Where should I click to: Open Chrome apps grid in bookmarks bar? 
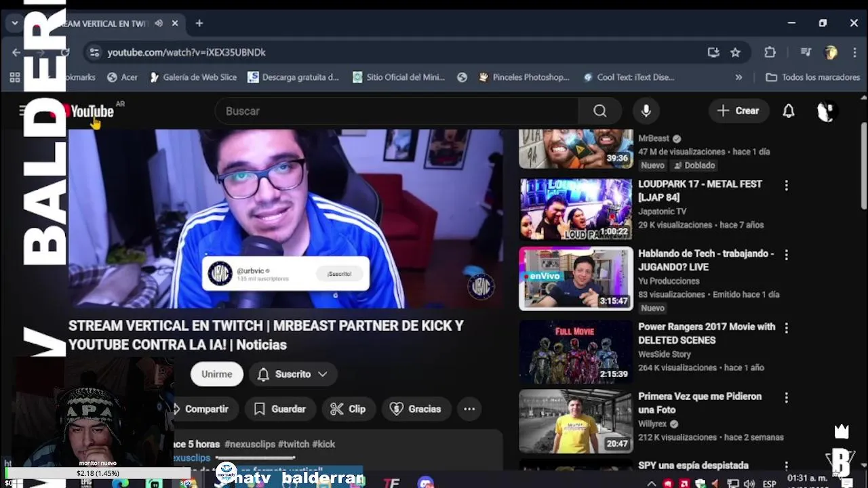point(15,77)
